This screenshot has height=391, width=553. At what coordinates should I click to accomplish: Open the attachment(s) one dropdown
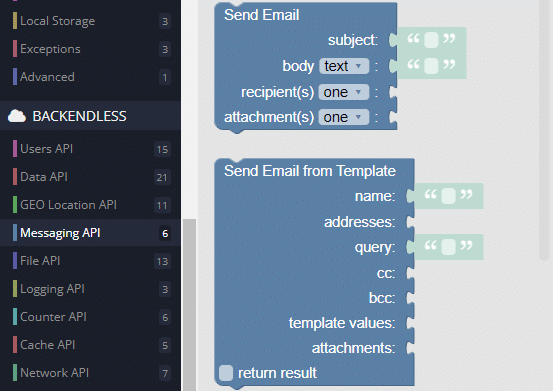coord(344,117)
